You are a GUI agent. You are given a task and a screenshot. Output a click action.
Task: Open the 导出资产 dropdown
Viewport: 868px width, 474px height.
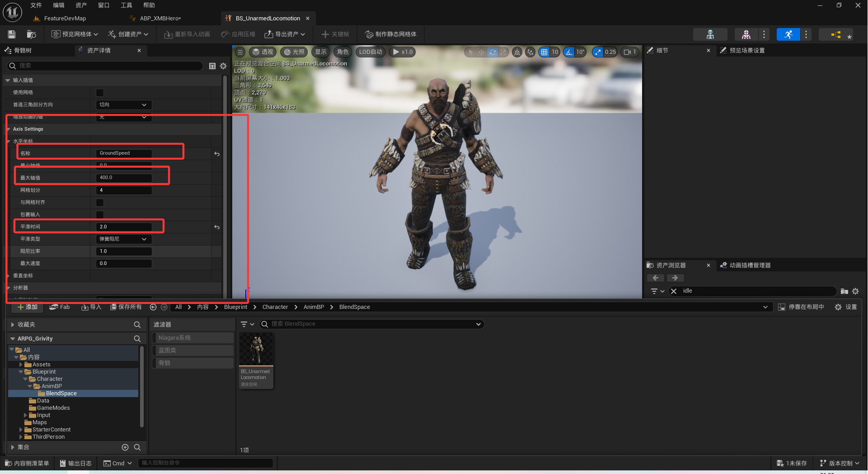click(285, 34)
